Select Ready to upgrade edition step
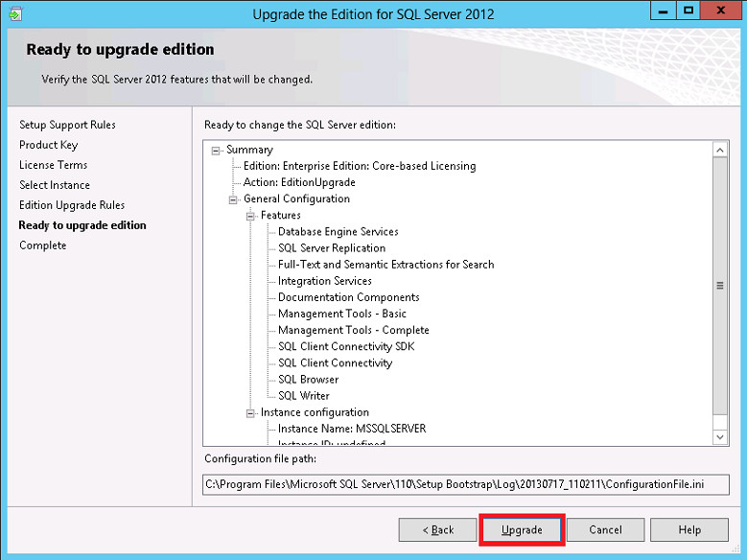Screen dimensions: 747x560 pos(82,225)
